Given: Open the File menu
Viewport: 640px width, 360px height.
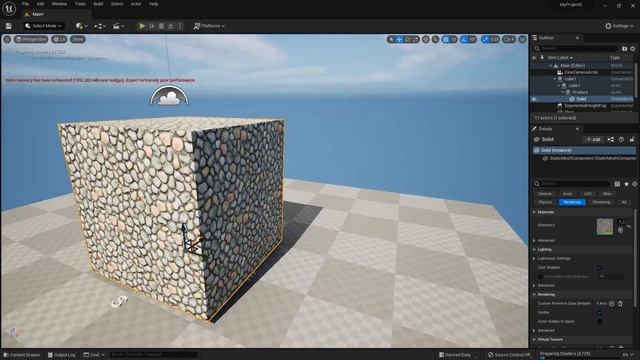Looking at the screenshot, I should (x=25, y=4).
